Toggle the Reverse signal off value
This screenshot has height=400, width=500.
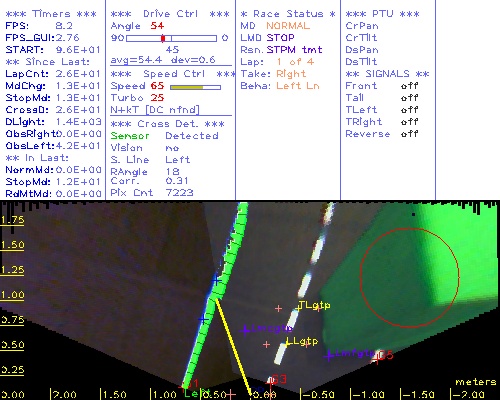coord(409,134)
